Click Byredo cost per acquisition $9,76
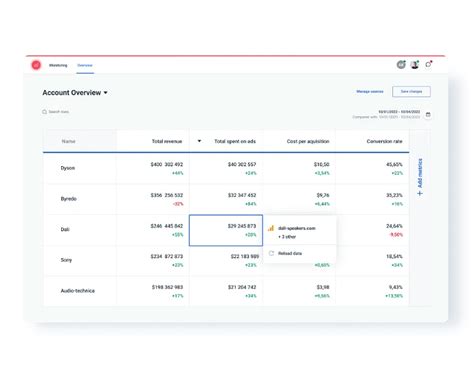The image size is (474, 377). pyautogui.click(x=323, y=195)
